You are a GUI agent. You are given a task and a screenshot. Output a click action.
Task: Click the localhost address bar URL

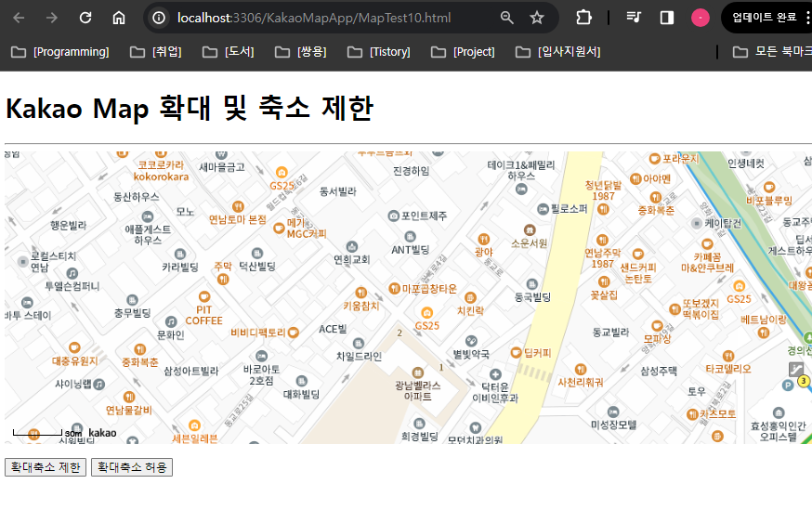[x=314, y=18]
